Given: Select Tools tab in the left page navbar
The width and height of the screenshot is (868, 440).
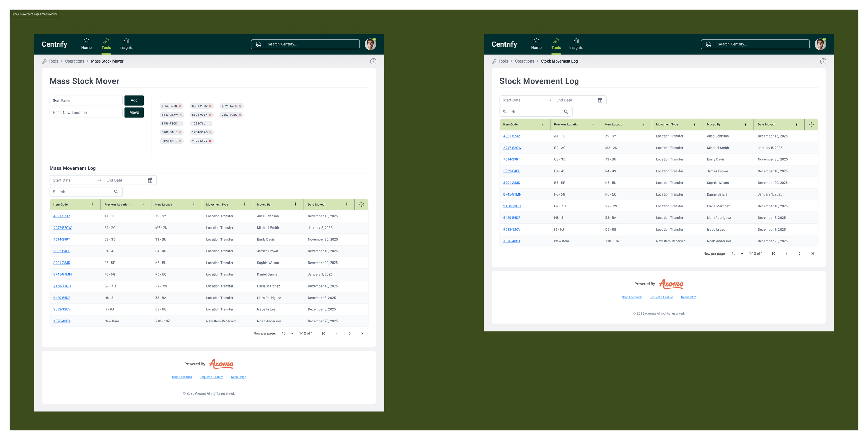Looking at the screenshot, I should click(x=106, y=44).
